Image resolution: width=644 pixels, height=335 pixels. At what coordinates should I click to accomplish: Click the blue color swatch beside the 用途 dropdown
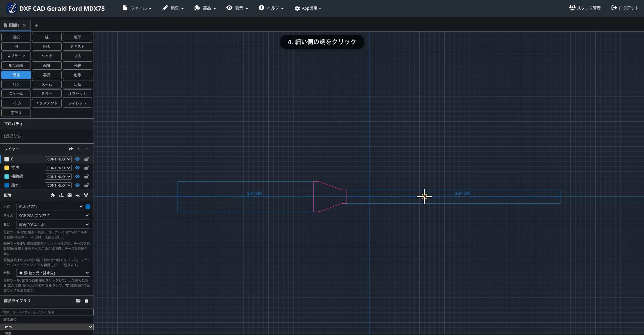[88, 207]
